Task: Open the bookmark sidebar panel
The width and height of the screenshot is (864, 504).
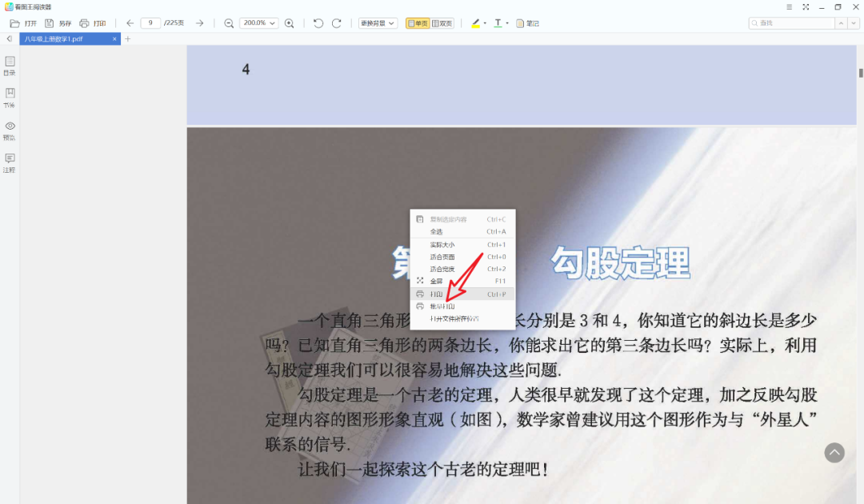Action: [x=10, y=98]
